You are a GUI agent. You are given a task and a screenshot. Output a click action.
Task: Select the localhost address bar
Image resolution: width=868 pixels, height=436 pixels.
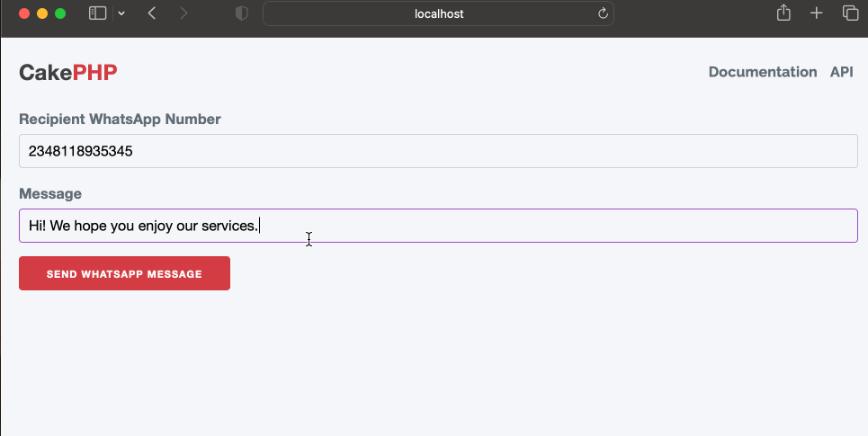(x=438, y=13)
